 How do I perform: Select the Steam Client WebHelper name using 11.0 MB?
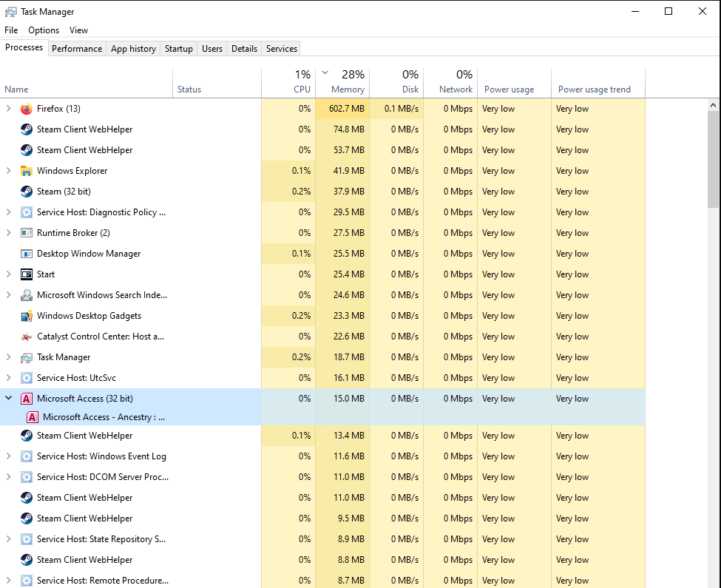click(84, 498)
